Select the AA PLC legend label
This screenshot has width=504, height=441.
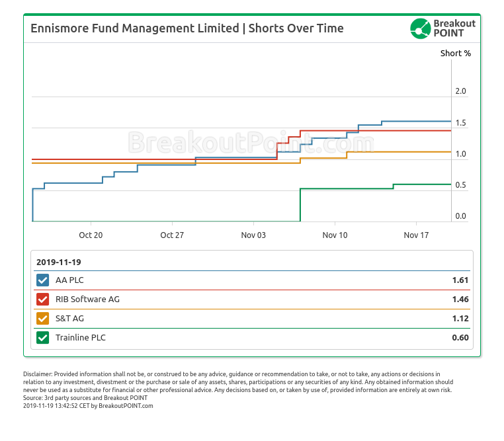point(69,280)
